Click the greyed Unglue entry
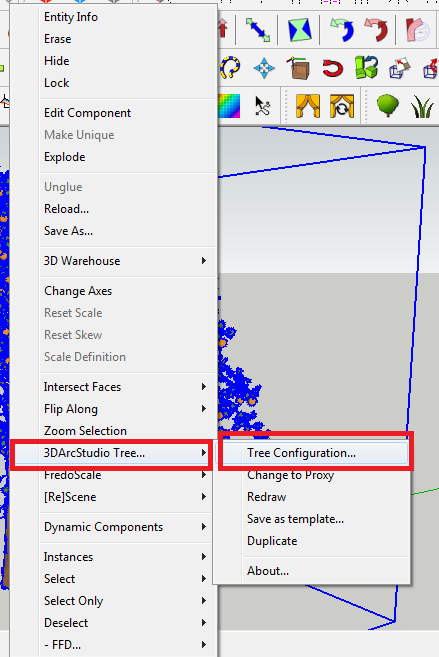This screenshot has width=439, height=657. (127, 186)
